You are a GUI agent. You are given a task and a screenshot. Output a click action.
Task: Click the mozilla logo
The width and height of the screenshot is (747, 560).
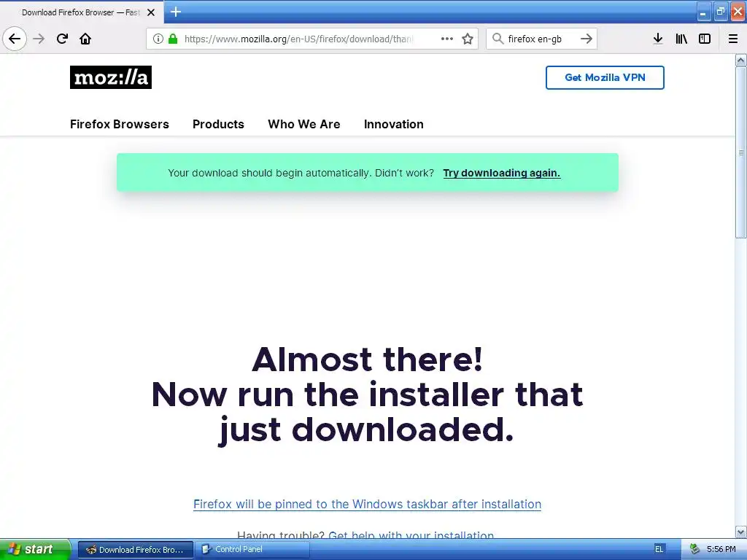[111, 77]
